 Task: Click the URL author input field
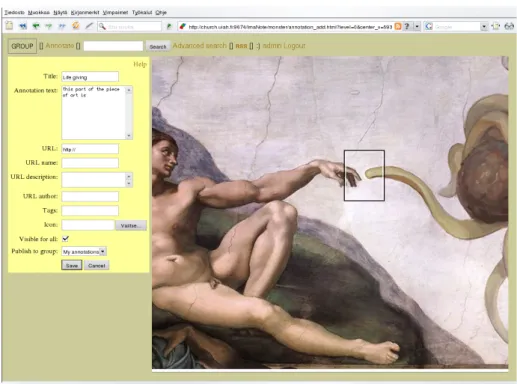click(x=90, y=196)
